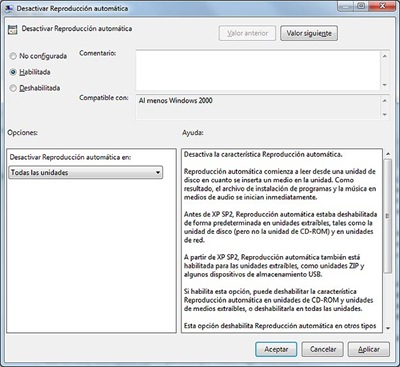Click inside the Comentario text box
Viewport: 400px width, 367px height.
[258, 70]
